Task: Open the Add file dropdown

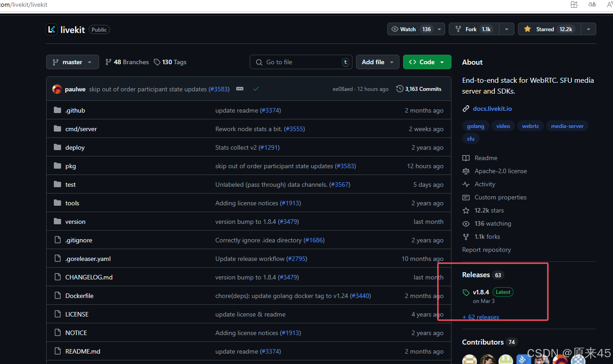Action: pos(378,62)
